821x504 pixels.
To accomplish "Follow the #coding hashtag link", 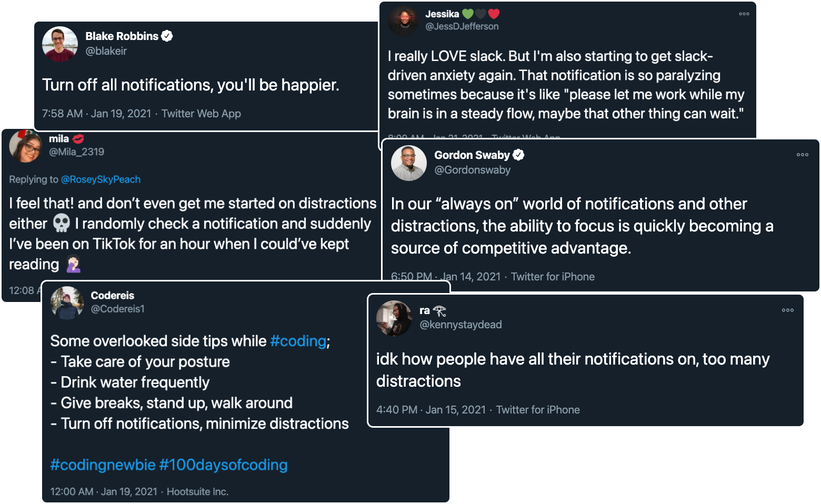I will pos(298,341).
